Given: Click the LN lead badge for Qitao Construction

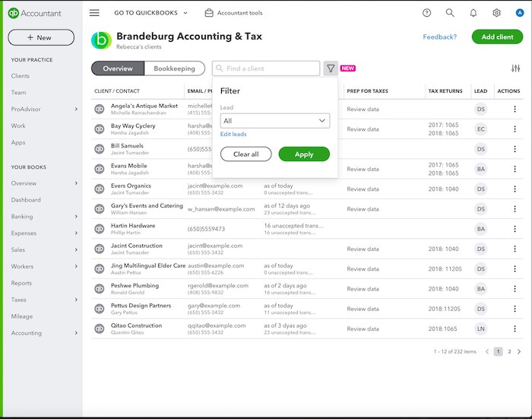Looking at the screenshot, I should pos(481,329).
